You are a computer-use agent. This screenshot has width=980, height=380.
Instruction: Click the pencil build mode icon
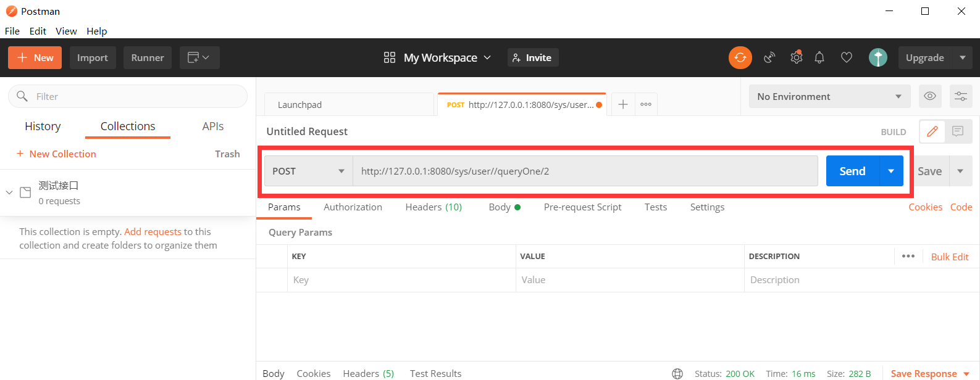click(932, 131)
